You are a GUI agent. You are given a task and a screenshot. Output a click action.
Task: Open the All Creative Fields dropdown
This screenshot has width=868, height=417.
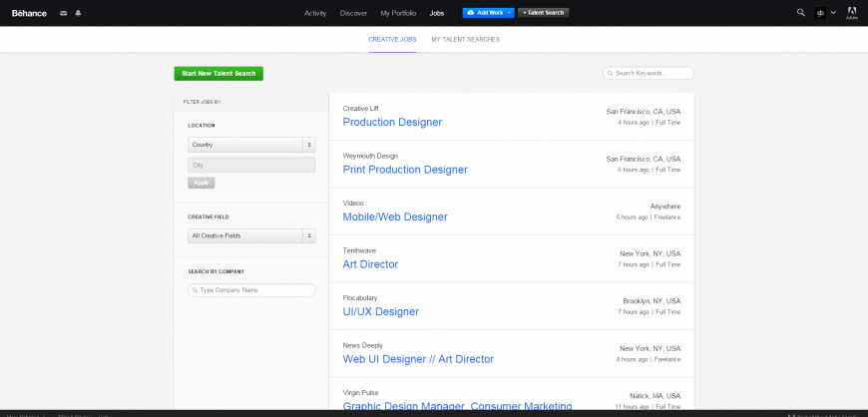click(x=251, y=235)
